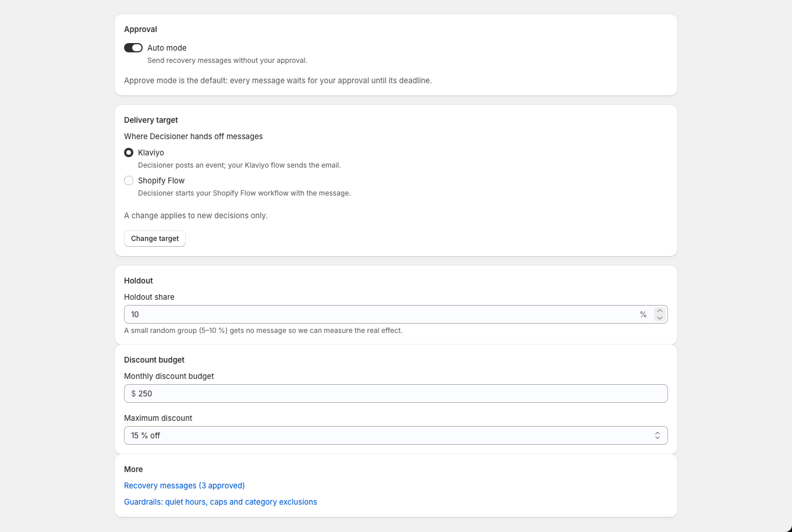Image resolution: width=792 pixels, height=532 pixels.
Task: Toggle the Auto mode switch off
Action: pyautogui.click(x=133, y=48)
